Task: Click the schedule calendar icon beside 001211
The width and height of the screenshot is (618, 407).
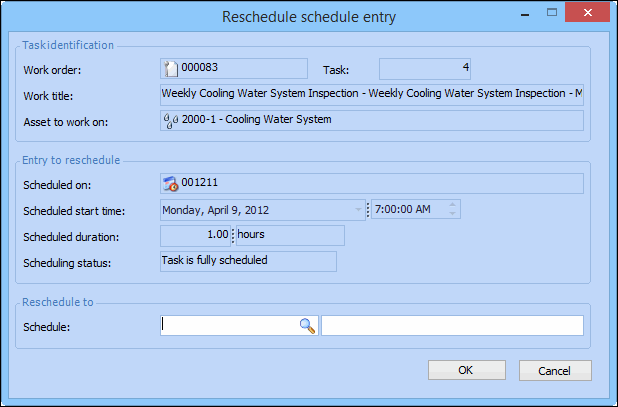Action: (x=171, y=184)
